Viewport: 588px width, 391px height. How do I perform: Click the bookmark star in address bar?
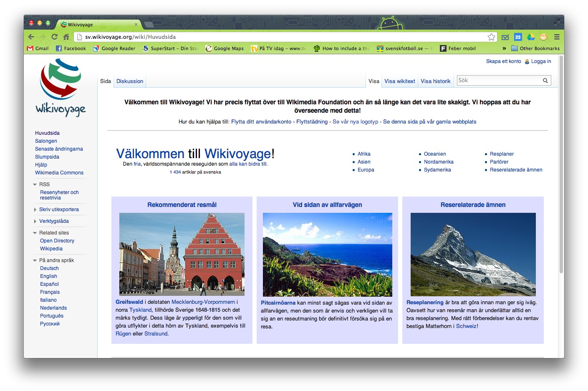coord(491,37)
